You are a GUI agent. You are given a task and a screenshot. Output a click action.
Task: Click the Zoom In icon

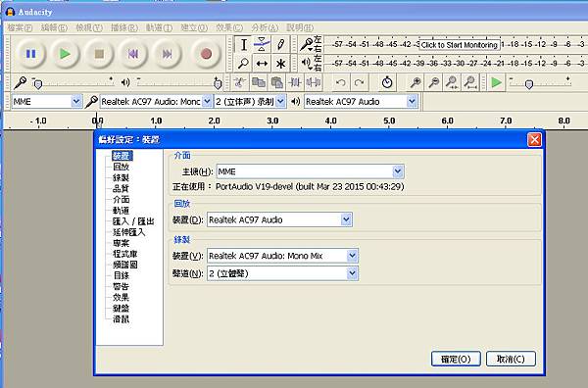(x=416, y=82)
